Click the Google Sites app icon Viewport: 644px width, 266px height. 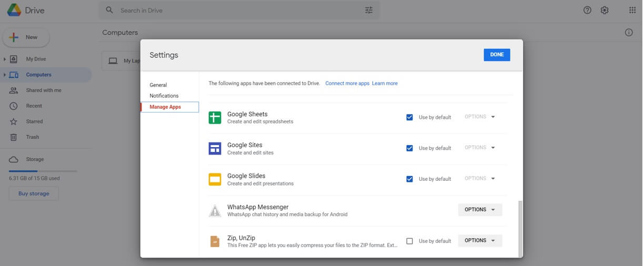[215, 149]
